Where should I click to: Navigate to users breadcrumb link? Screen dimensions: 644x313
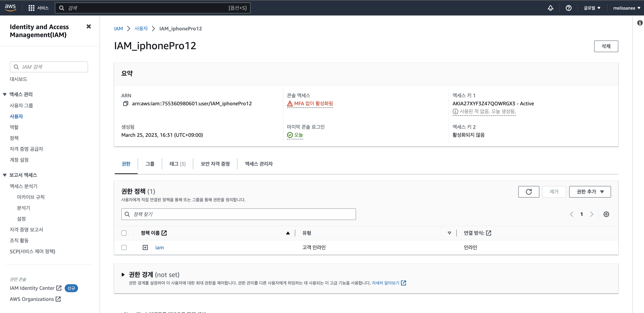pyautogui.click(x=141, y=28)
